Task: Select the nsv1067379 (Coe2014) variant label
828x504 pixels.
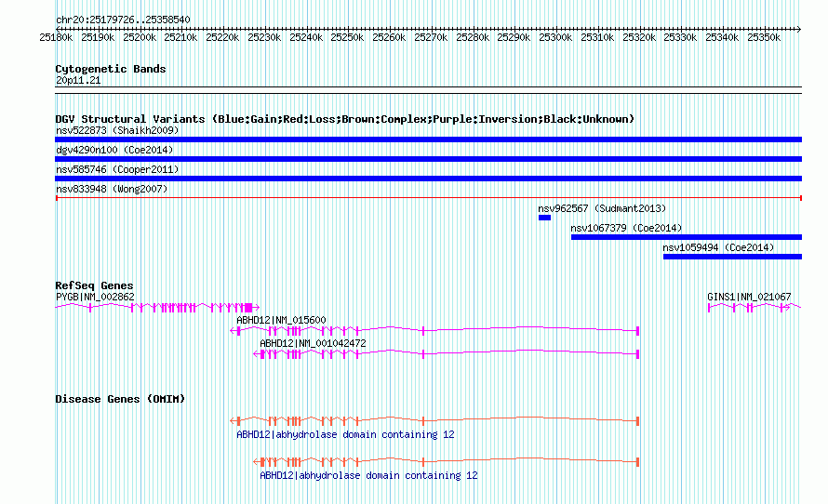Action: click(626, 228)
